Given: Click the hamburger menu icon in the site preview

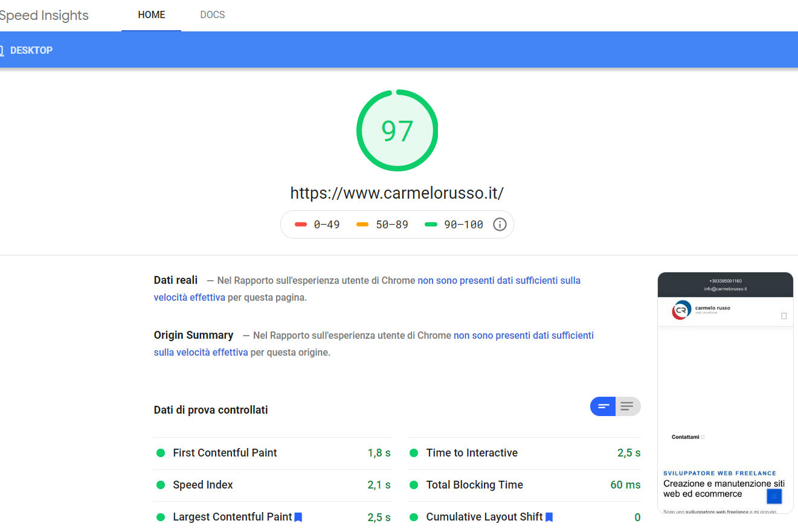Looking at the screenshot, I should tap(785, 316).
